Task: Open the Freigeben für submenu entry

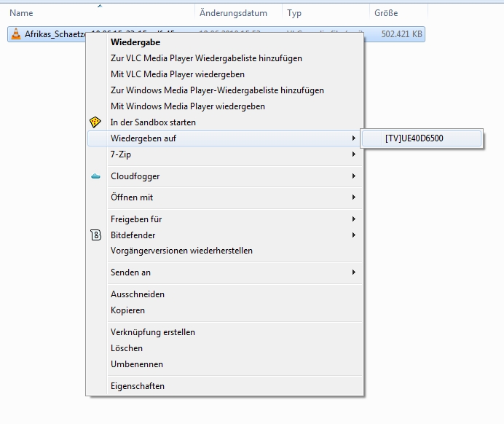Action: coord(225,219)
